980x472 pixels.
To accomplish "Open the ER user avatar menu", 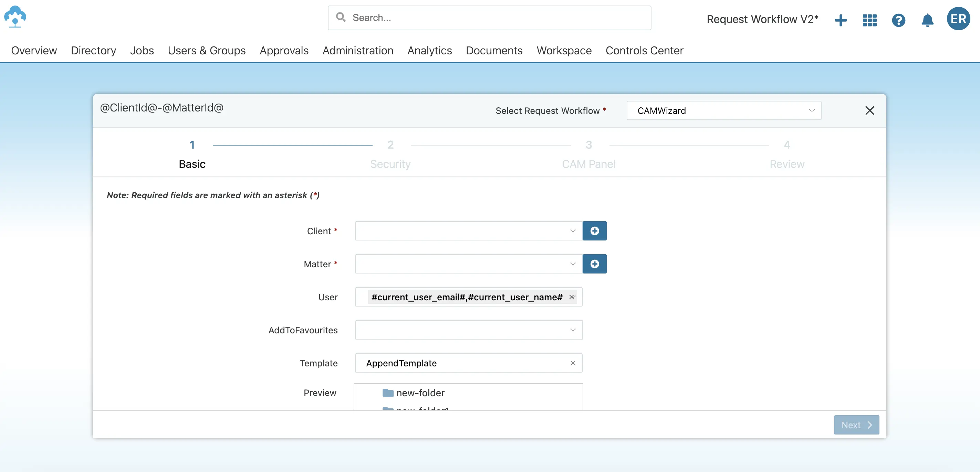I will pos(958,19).
